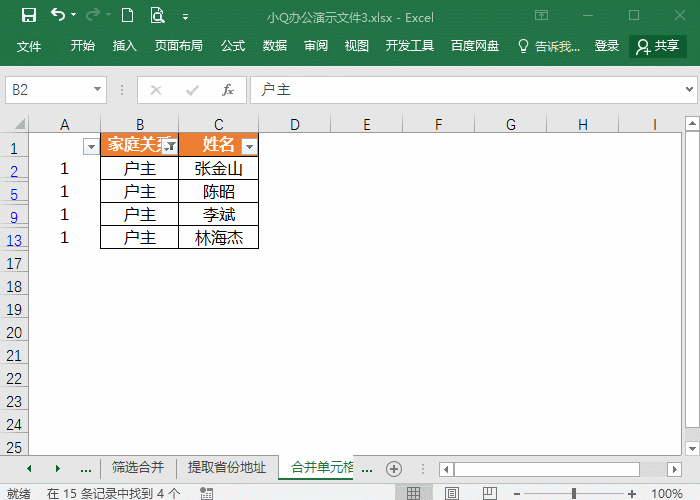The image size is (700, 500).
Task: Switch to Page Layout view icon
Action: click(x=452, y=493)
